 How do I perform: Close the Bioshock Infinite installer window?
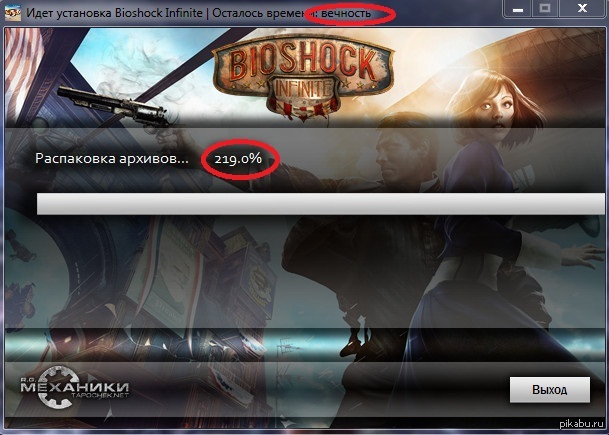tap(582, 9)
